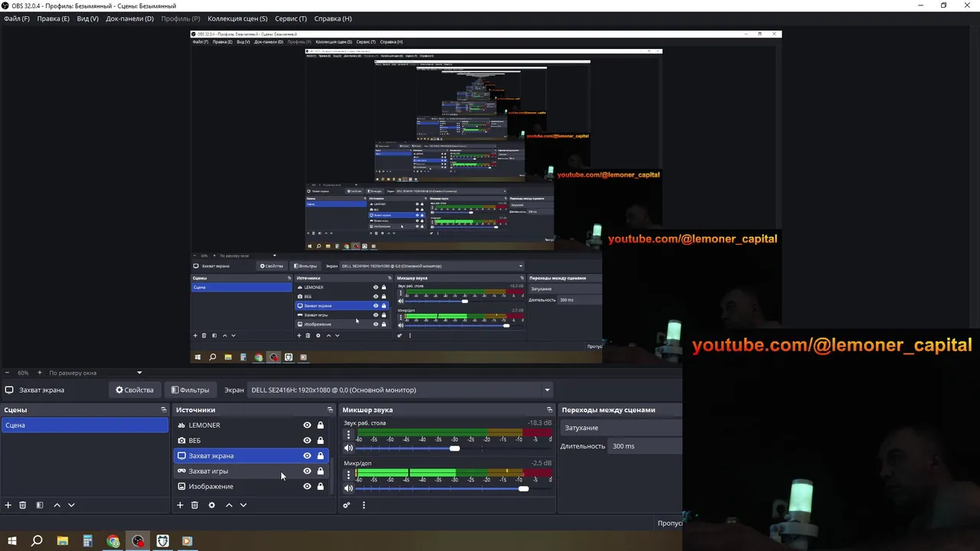Undock the Источники panel with its float icon
The width and height of the screenshot is (980, 551).
330,410
